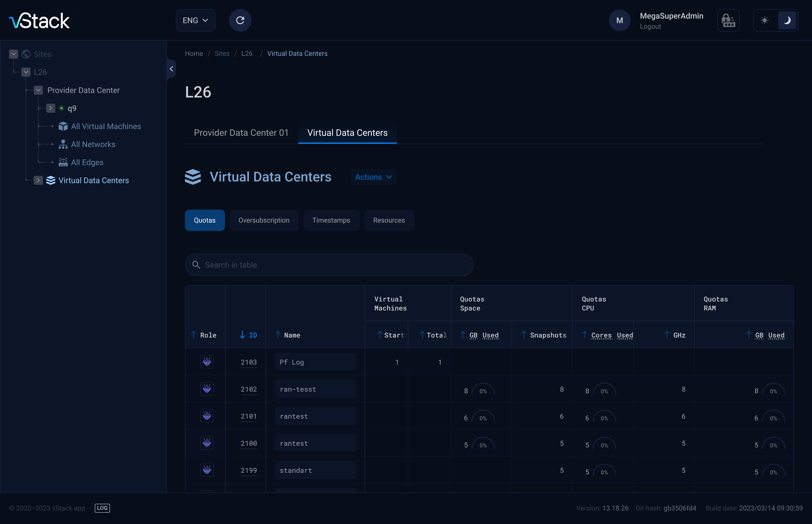Viewport: 812px width, 524px height.
Task: Click the All Networks icon
Action: pyautogui.click(x=63, y=144)
